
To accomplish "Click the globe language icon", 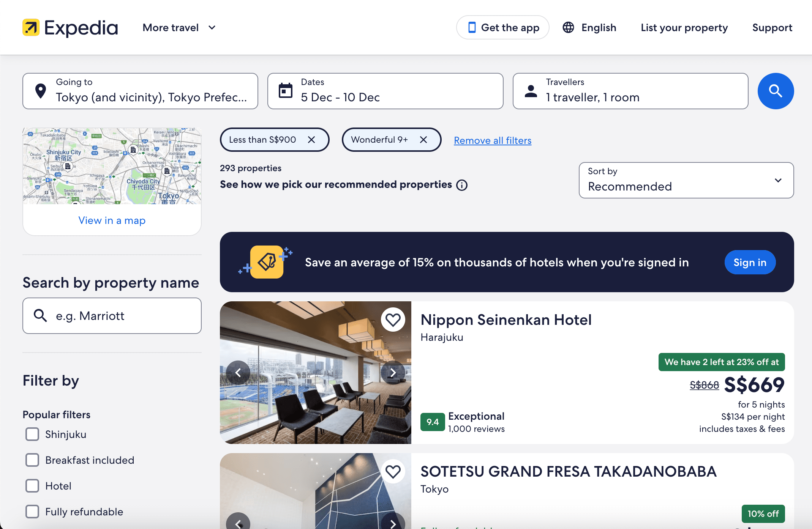I will pos(568,27).
